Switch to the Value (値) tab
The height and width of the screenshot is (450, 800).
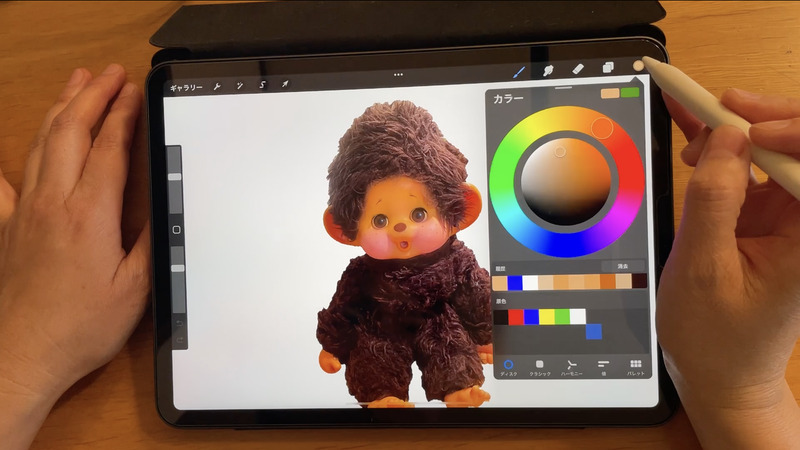(x=604, y=367)
